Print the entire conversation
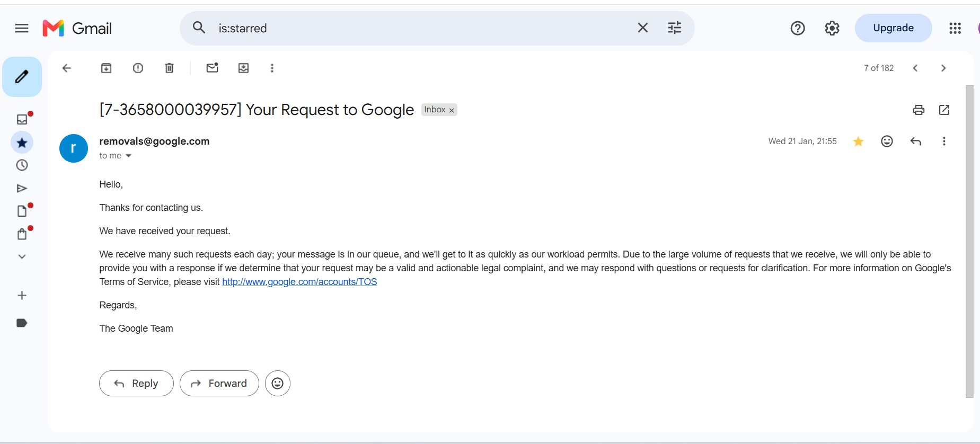The height and width of the screenshot is (444, 980). [x=919, y=110]
